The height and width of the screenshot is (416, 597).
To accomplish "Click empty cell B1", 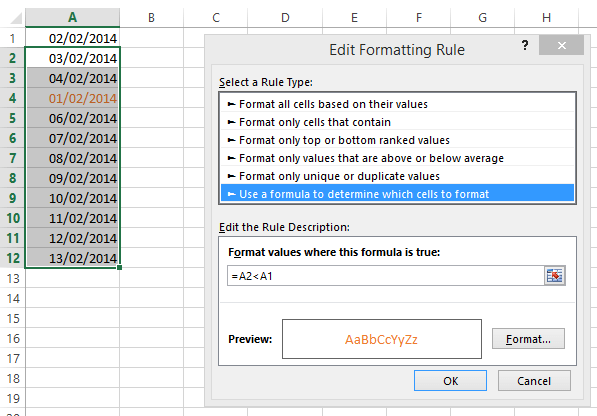I will point(151,38).
